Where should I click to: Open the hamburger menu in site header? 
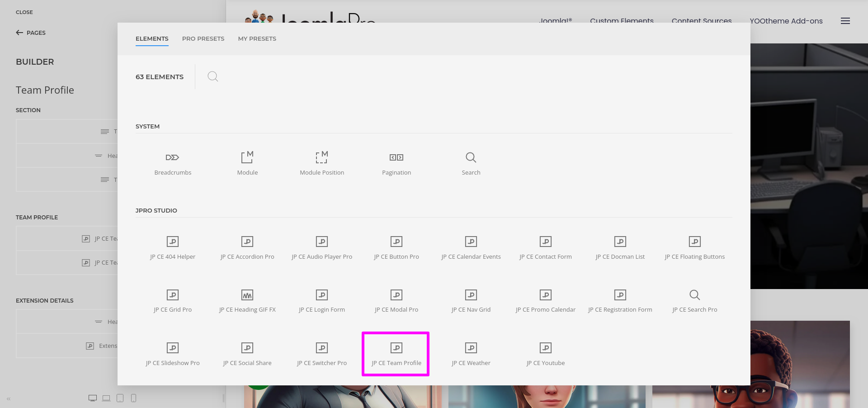[x=845, y=21]
